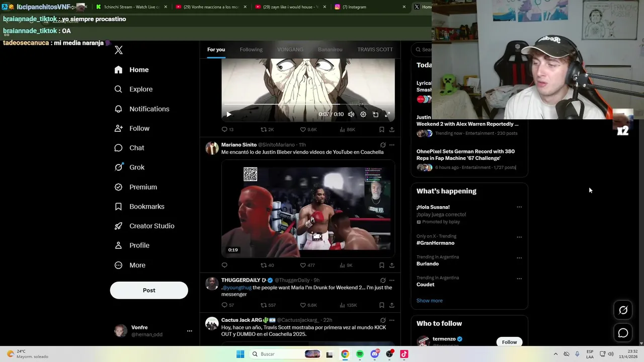View analytics of post with 86K views
644x362 pixels.
(x=347, y=129)
